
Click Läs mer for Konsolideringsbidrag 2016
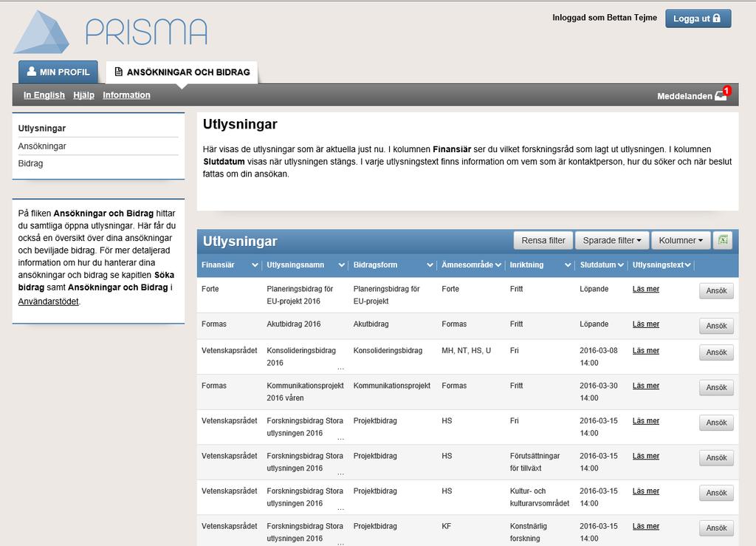(x=645, y=351)
